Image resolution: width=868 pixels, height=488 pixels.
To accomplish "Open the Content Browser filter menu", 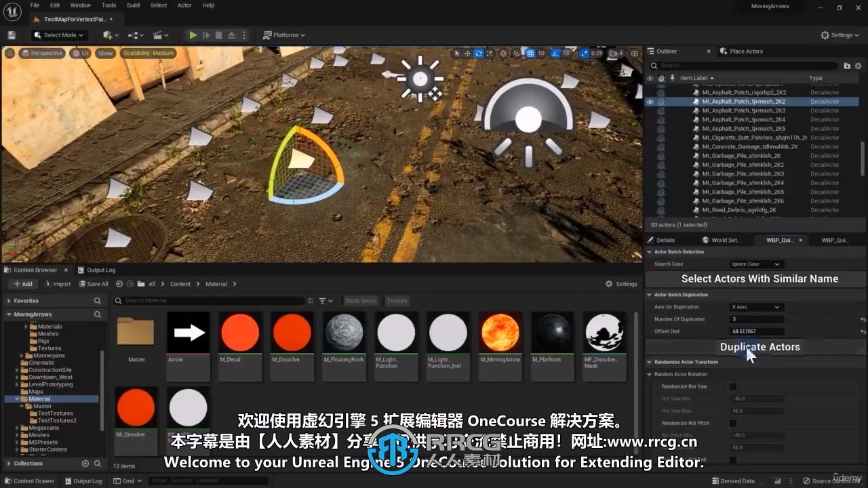I will [x=325, y=300].
